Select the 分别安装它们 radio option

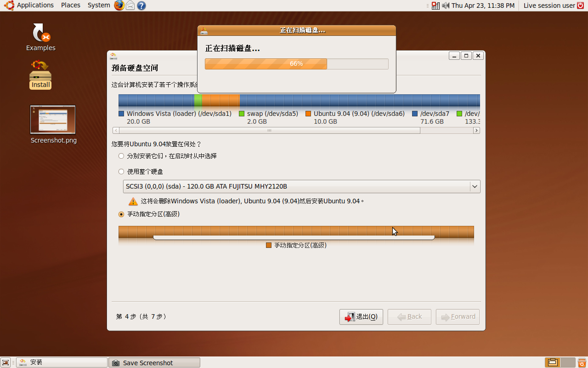pyautogui.click(x=121, y=156)
